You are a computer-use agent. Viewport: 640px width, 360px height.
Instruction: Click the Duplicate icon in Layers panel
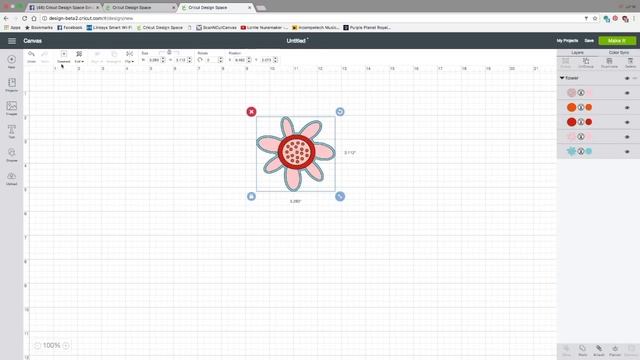click(x=609, y=63)
